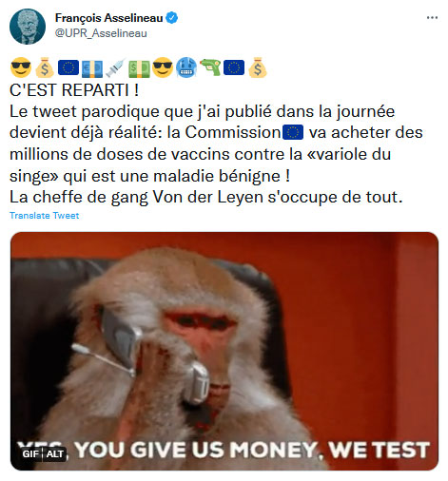Click the euro banknote emoji
This screenshot has width=448, height=481.
coord(92,68)
